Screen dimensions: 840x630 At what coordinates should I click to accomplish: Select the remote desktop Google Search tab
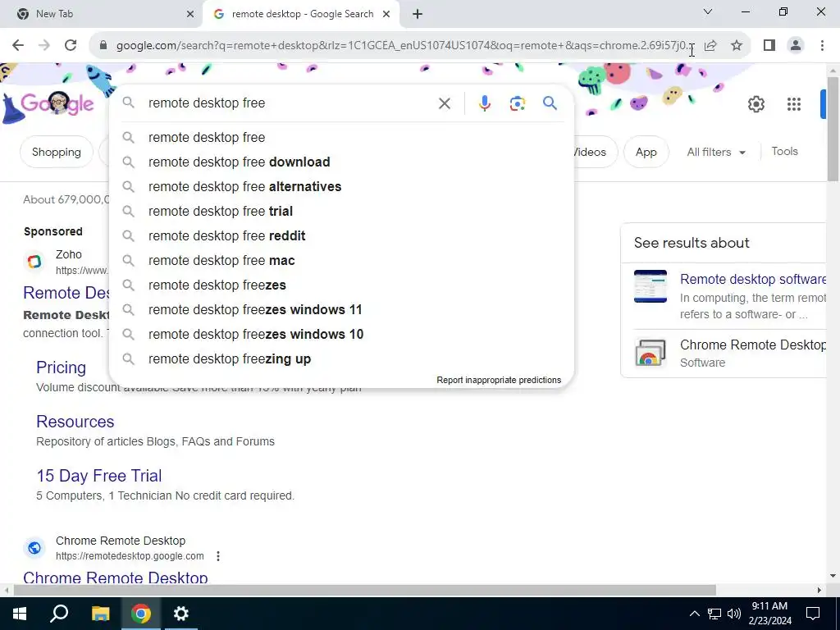pyautogui.click(x=301, y=14)
